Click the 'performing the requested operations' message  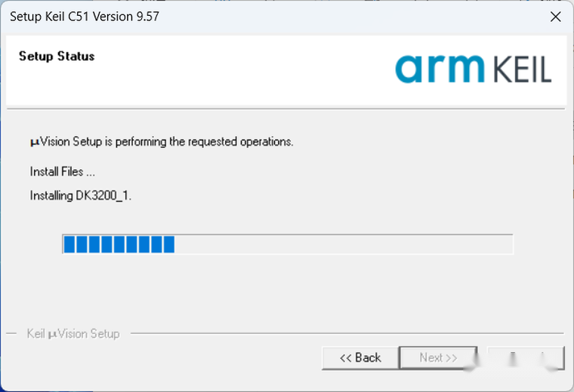(204, 142)
